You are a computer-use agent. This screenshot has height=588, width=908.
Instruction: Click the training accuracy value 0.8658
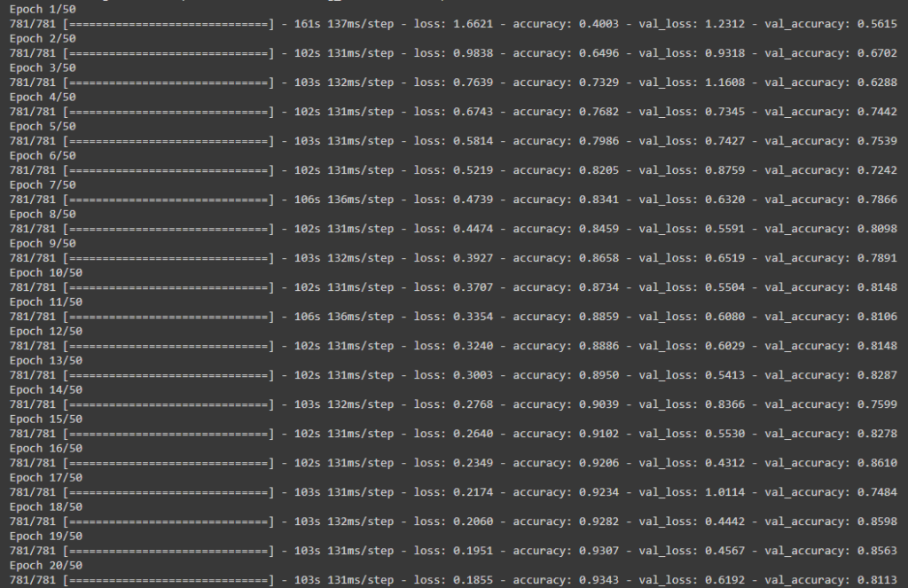(599, 258)
